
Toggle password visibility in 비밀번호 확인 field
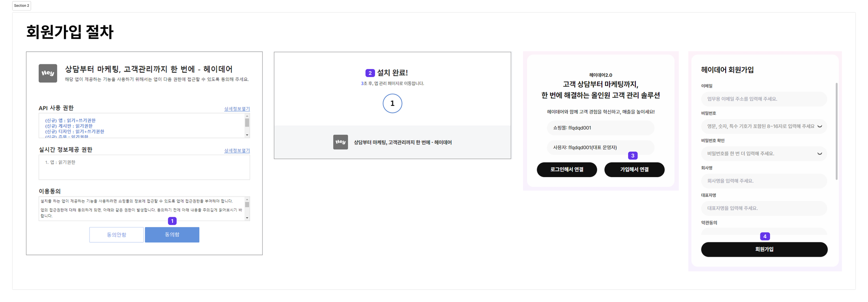[820, 154]
